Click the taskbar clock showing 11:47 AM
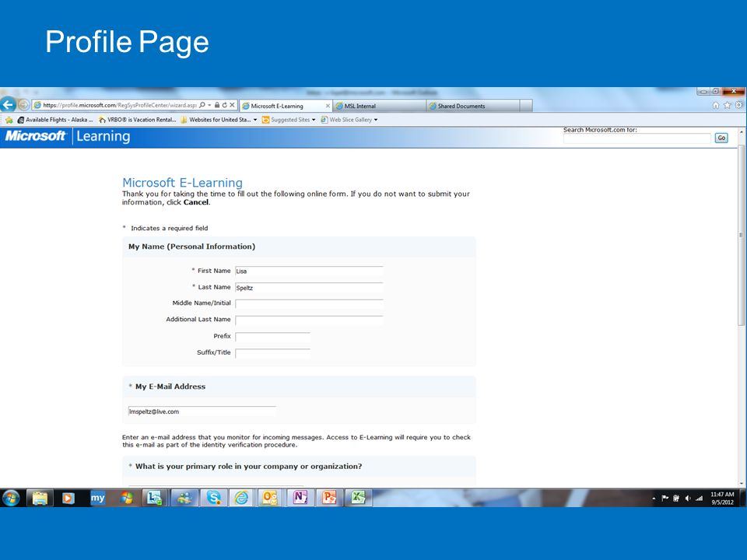Viewport: 747px width, 560px height. coord(722,498)
